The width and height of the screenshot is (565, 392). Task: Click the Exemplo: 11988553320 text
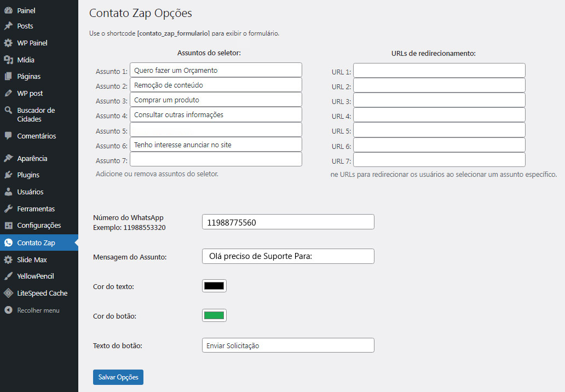click(x=129, y=227)
